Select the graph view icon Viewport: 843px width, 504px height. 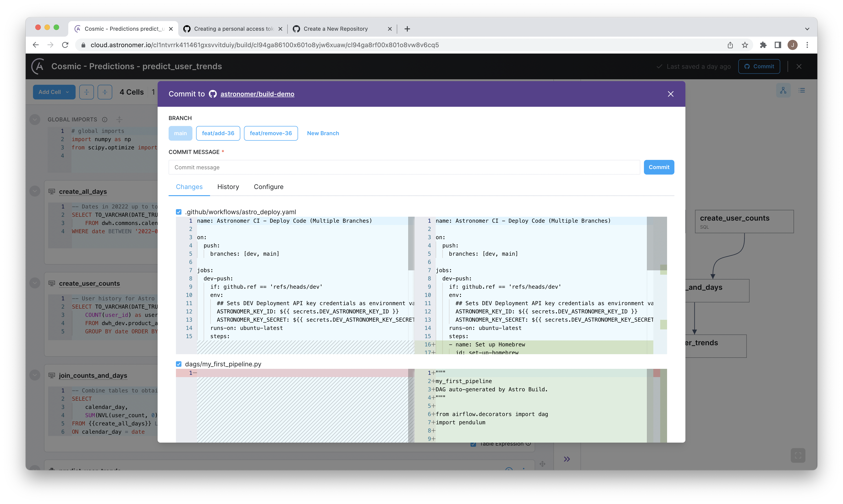click(x=783, y=90)
